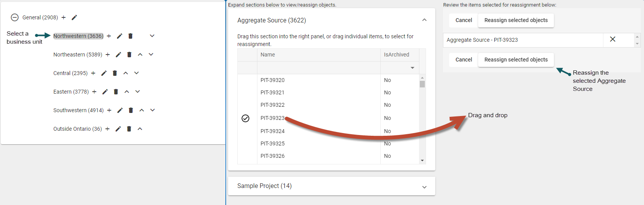Select the Outside Ontario business unit
644x205 pixels.
pos(77,129)
